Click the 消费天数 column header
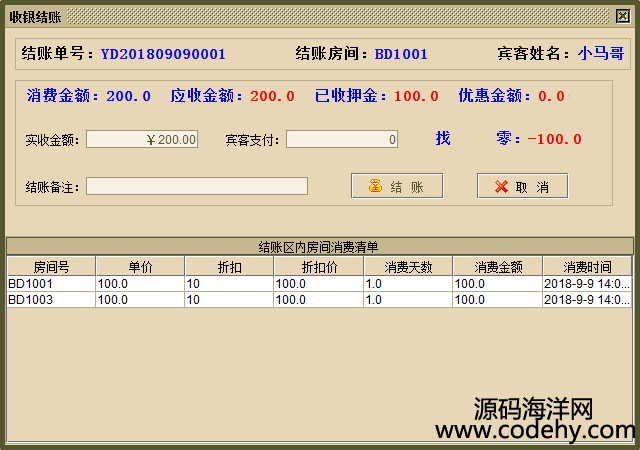 pos(408,267)
